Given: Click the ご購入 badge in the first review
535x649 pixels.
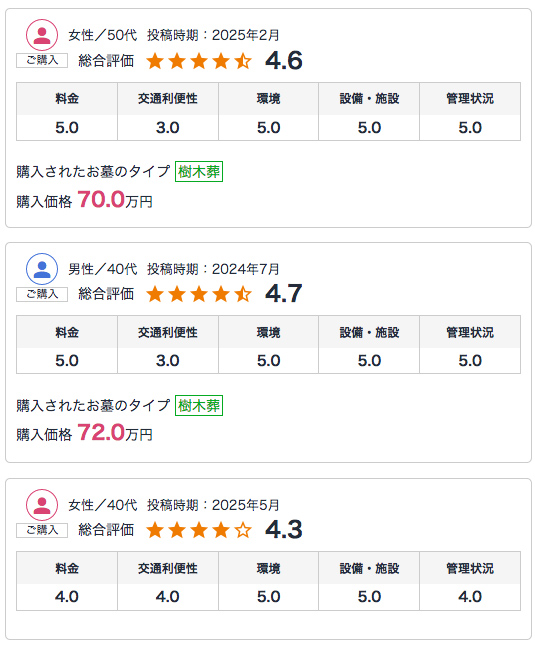Looking at the screenshot, I should click(42, 60).
